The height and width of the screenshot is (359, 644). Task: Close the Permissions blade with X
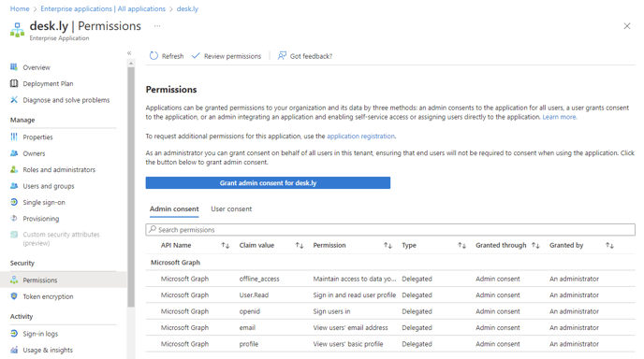point(627,26)
